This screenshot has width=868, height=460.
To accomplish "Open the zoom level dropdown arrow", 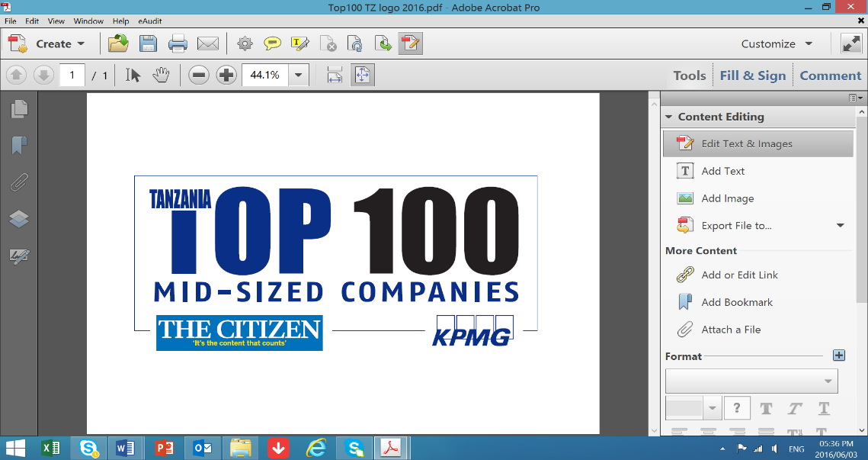I will click(299, 75).
